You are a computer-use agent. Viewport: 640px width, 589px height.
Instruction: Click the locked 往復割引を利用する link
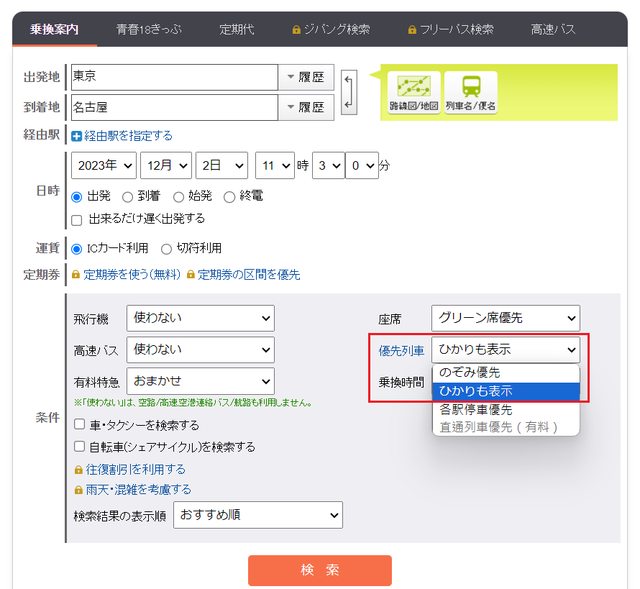click(x=130, y=469)
